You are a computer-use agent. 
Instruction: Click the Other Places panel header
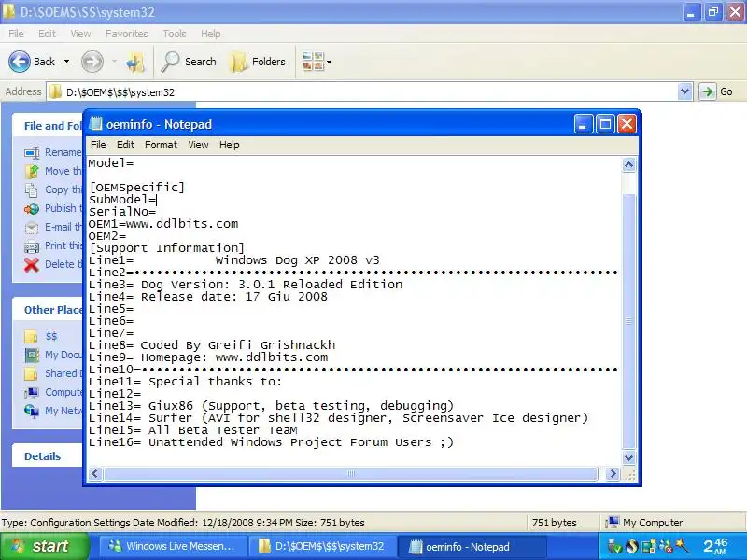48,310
